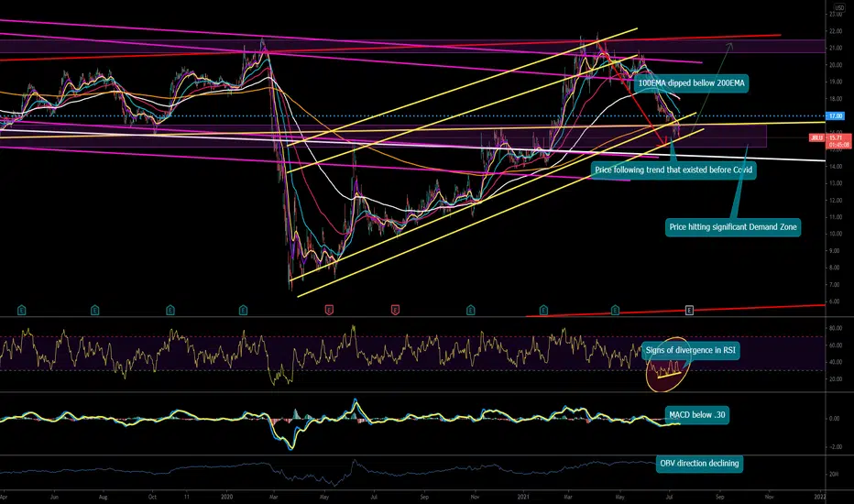Select the '100EMA dipped bellow 200EMA' annotation
The image size is (854, 504).
click(x=691, y=83)
